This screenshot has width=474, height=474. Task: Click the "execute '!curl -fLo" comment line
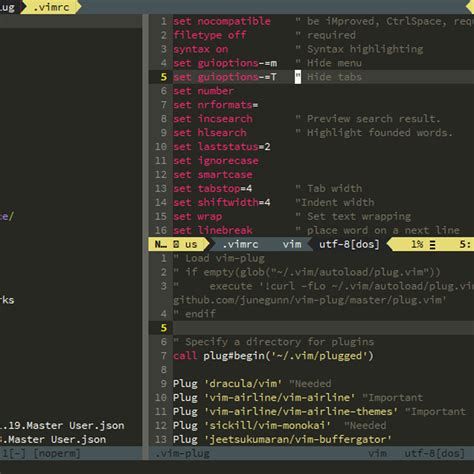click(323, 286)
